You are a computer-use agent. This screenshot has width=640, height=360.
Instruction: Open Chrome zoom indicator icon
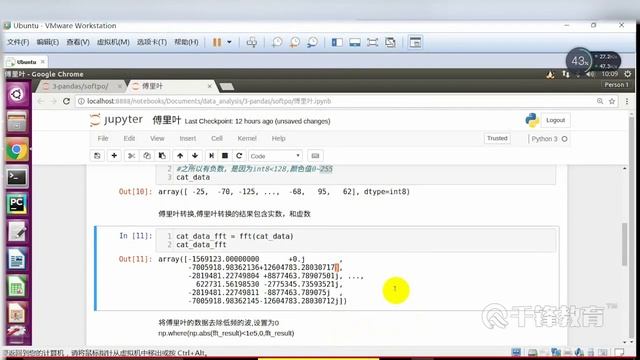(600, 101)
